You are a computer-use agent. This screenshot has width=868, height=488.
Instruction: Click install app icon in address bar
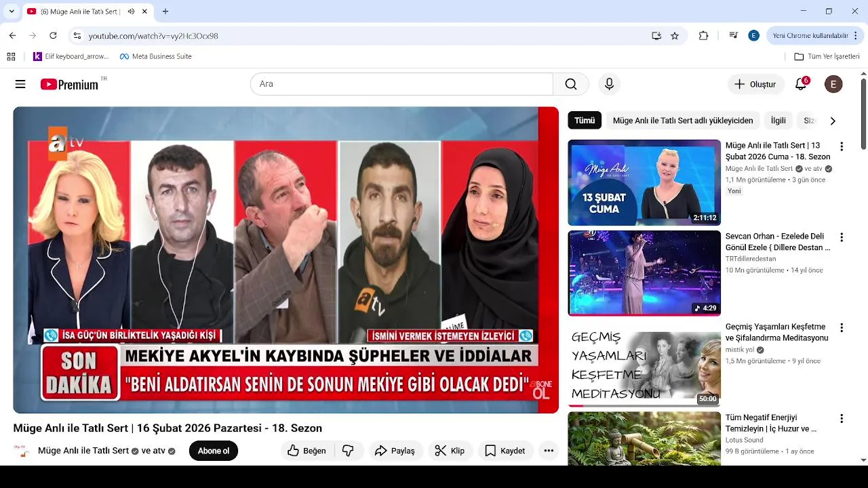(656, 36)
